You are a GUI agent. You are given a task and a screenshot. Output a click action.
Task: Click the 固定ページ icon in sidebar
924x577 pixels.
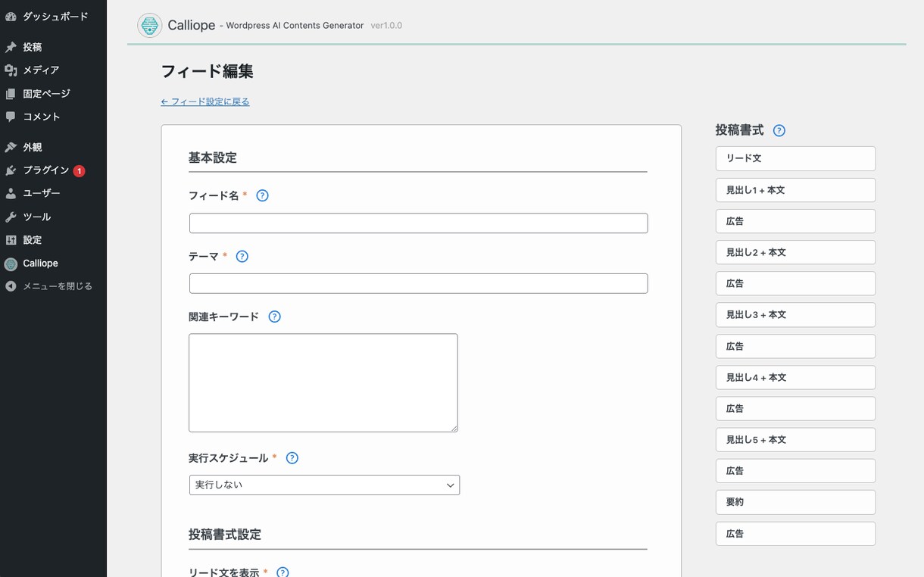tap(11, 94)
